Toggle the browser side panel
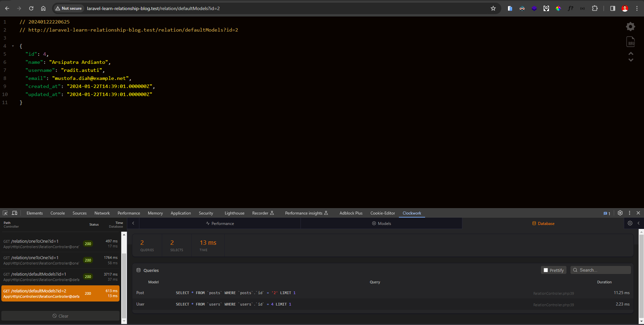The height and width of the screenshot is (325, 644). [x=612, y=8]
